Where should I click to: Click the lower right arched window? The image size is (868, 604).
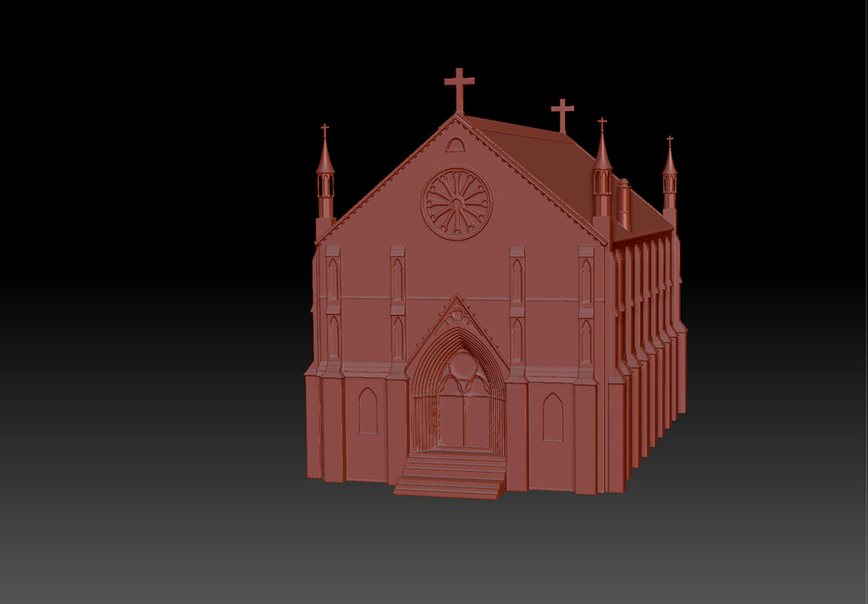pos(553,417)
